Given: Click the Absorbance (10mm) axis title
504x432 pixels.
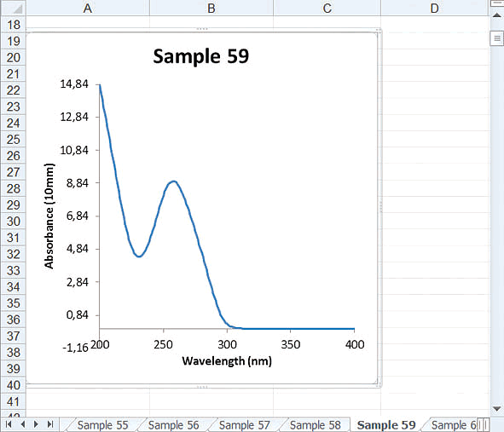Looking at the screenshot, I should pos(49,216).
